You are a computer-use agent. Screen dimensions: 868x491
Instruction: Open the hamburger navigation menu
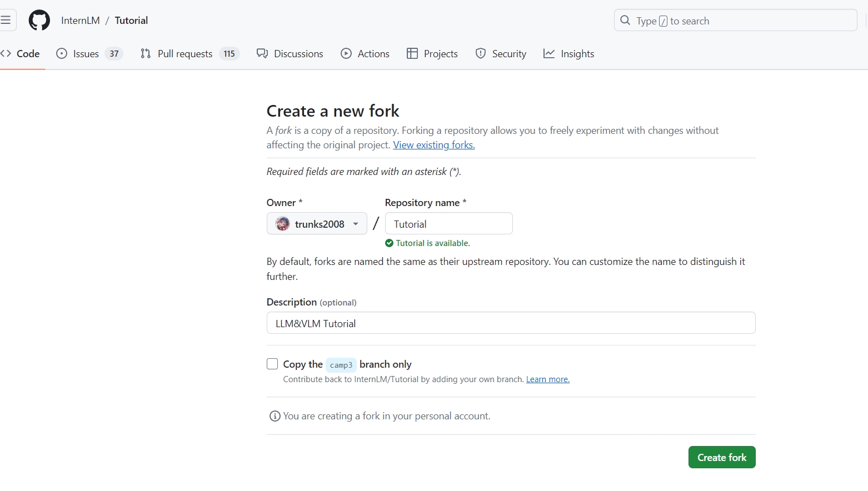tap(6, 20)
